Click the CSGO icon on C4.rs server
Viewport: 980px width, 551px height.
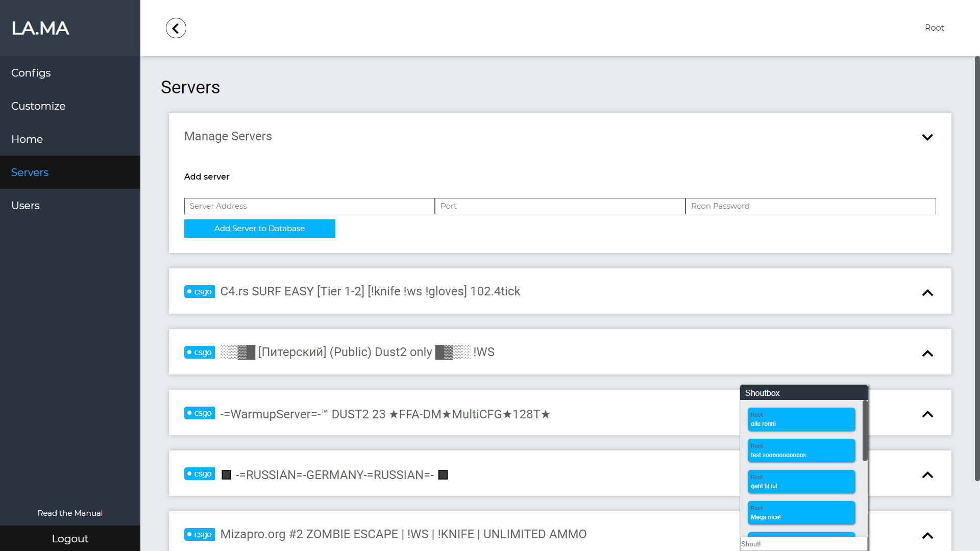click(x=199, y=291)
